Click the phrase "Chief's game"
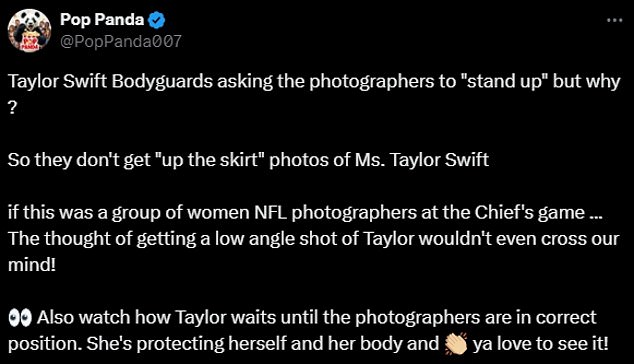 click(530, 213)
